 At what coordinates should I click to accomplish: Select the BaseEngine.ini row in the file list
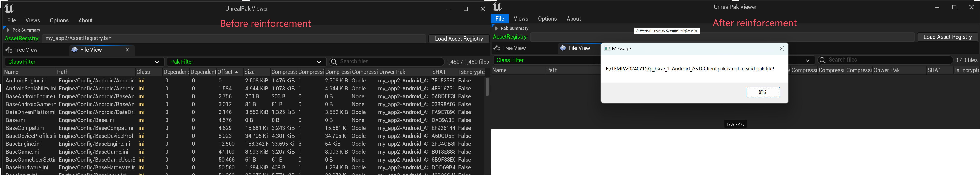(x=24, y=144)
